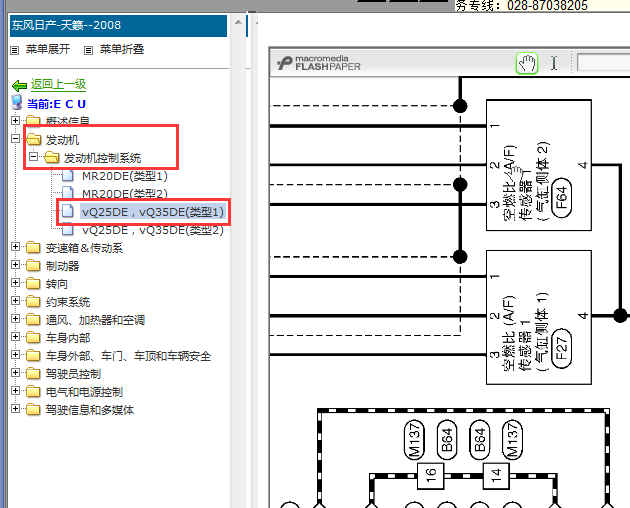Click the Macromedia FlashPaper logo
The image size is (630, 508).
(319, 63)
